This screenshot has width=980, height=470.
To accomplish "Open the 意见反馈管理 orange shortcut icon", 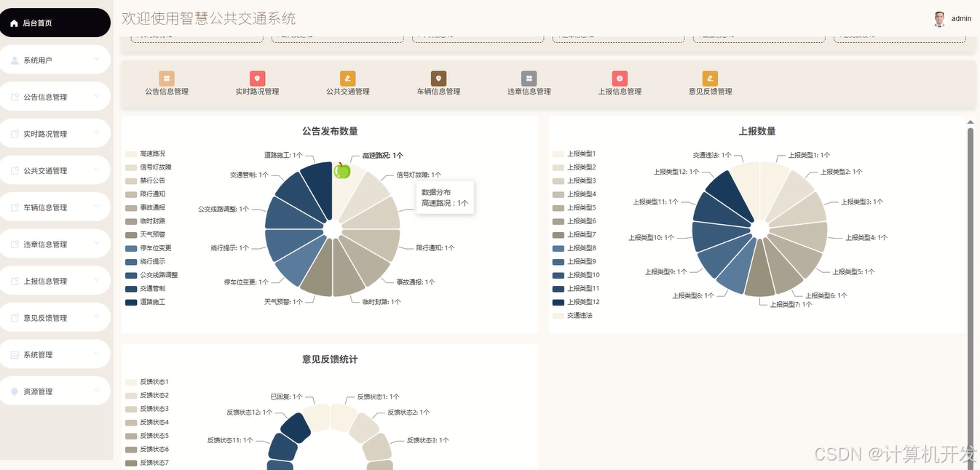I will tap(711, 79).
